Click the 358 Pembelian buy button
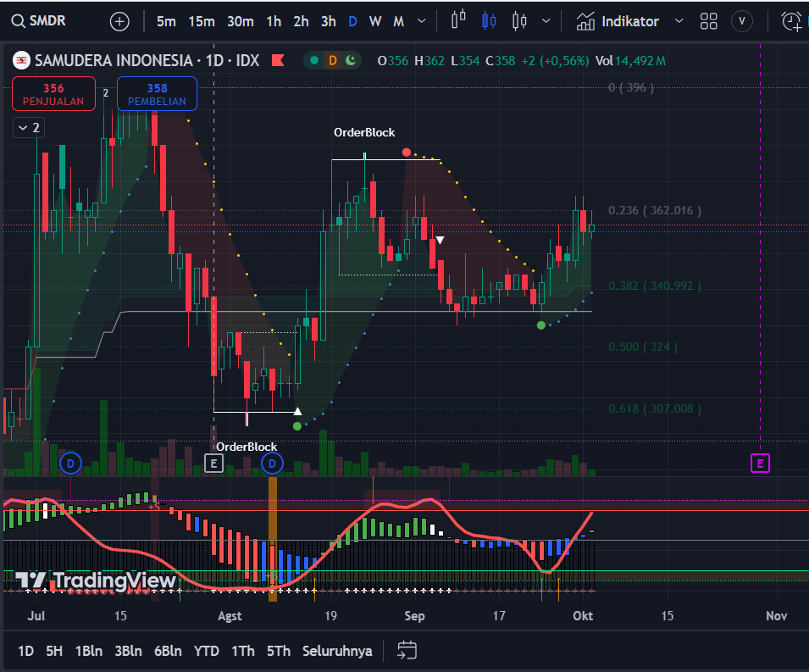 pyautogui.click(x=157, y=94)
